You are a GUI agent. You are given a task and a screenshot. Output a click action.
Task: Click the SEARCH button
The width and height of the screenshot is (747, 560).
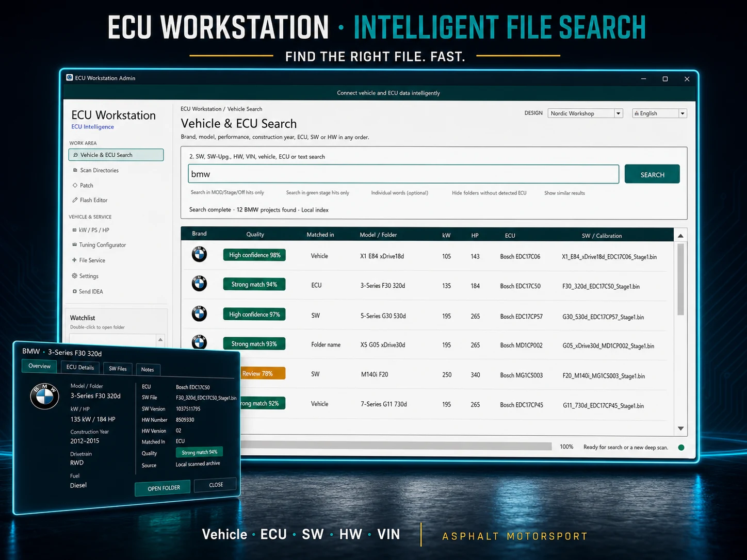point(652,174)
